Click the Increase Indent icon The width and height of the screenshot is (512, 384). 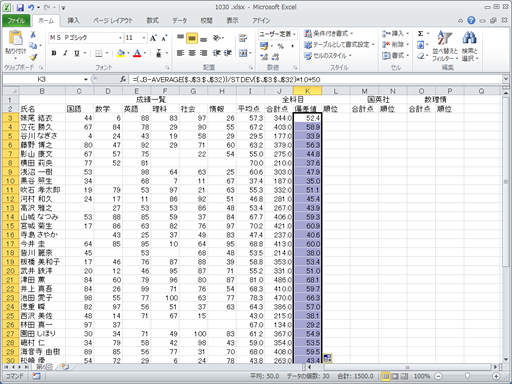pyautogui.click(x=228, y=53)
